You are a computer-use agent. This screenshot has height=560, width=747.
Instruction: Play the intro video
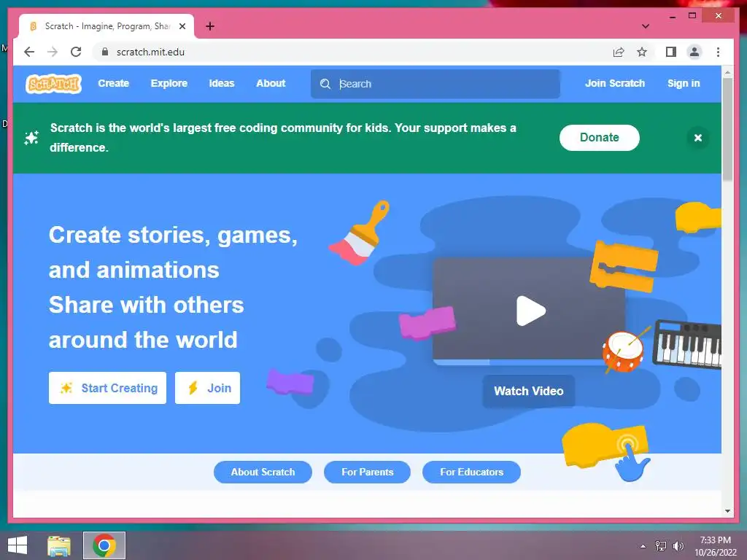click(530, 311)
